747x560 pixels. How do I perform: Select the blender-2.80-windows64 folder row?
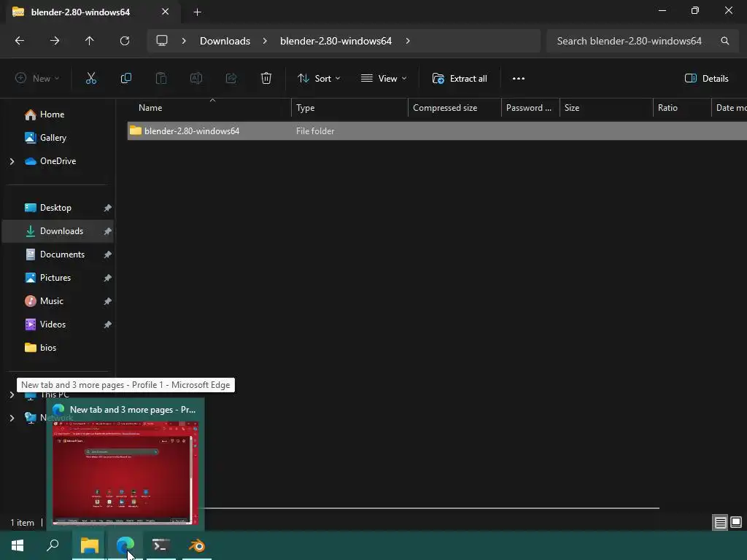click(437, 131)
